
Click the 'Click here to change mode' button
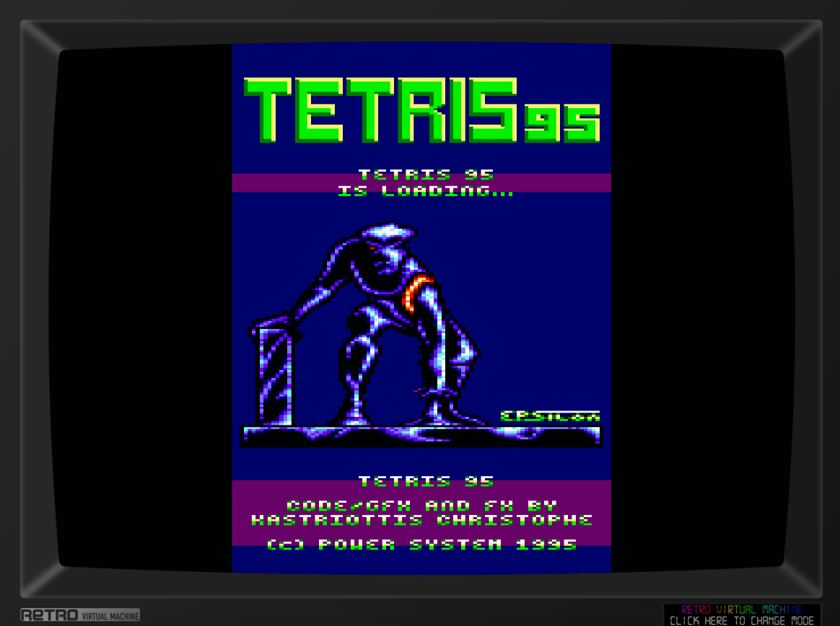741,614
